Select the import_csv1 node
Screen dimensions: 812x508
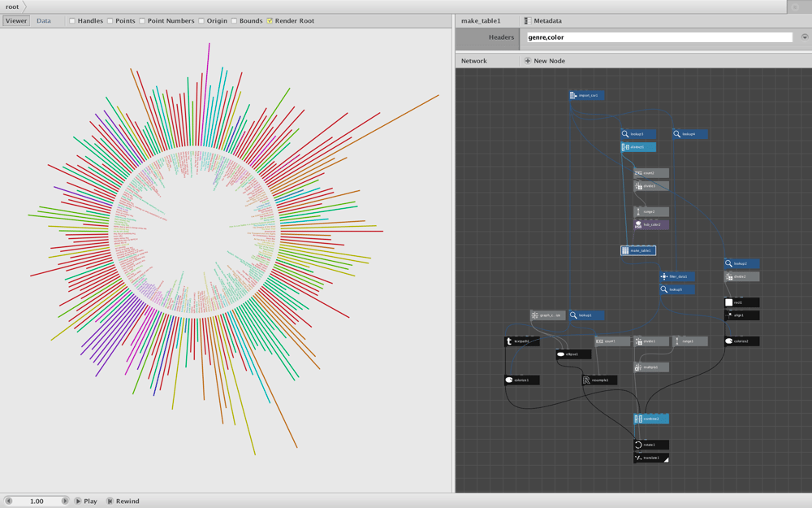(586, 95)
